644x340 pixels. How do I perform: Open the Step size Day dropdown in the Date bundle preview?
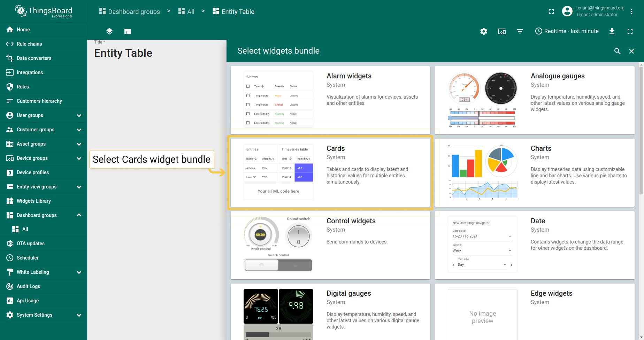(482, 265)
